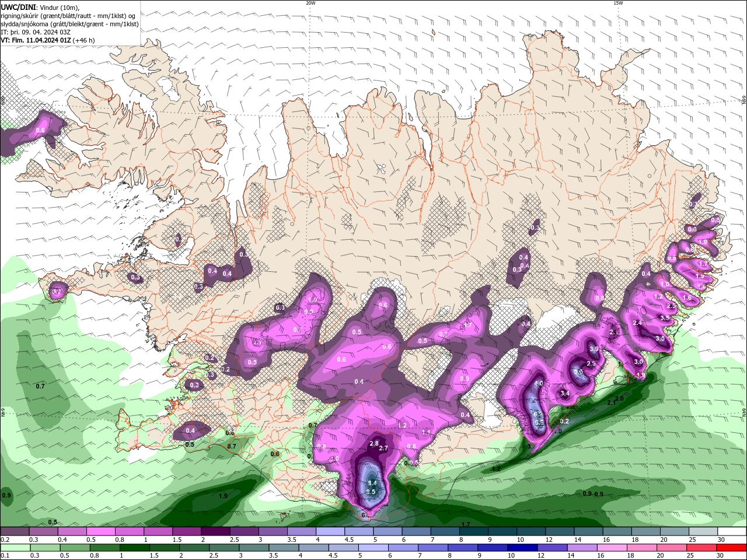Image resolution: width=747 pixels, height=560 pixels.
Task: Select the bright red rain swatch labeled 30
Action: (732, 548)
